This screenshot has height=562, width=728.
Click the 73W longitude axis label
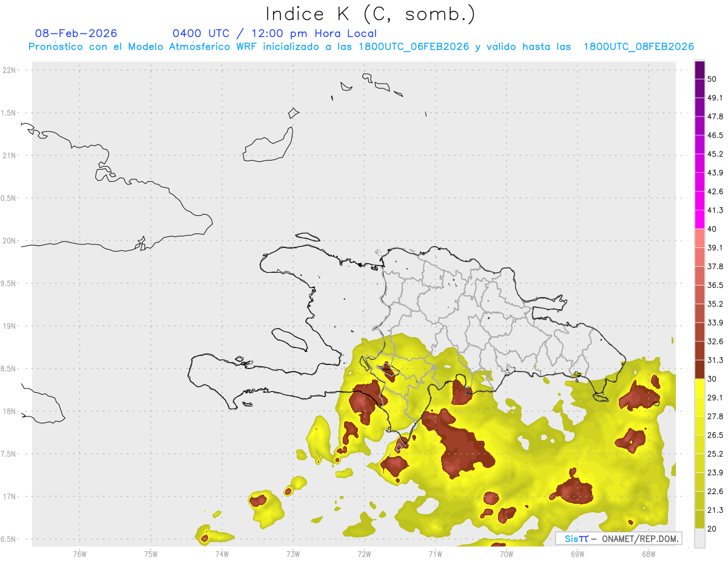click(293, 554)
